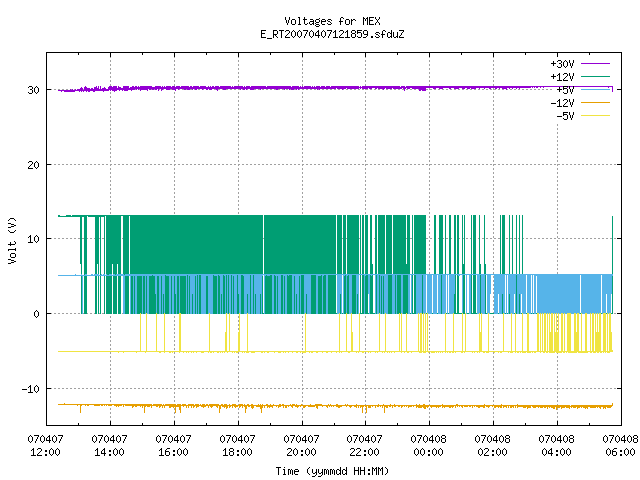Click the x-axis tick 070408 00:00
Screen dimensions: 640x480
[x=429, y=446]
